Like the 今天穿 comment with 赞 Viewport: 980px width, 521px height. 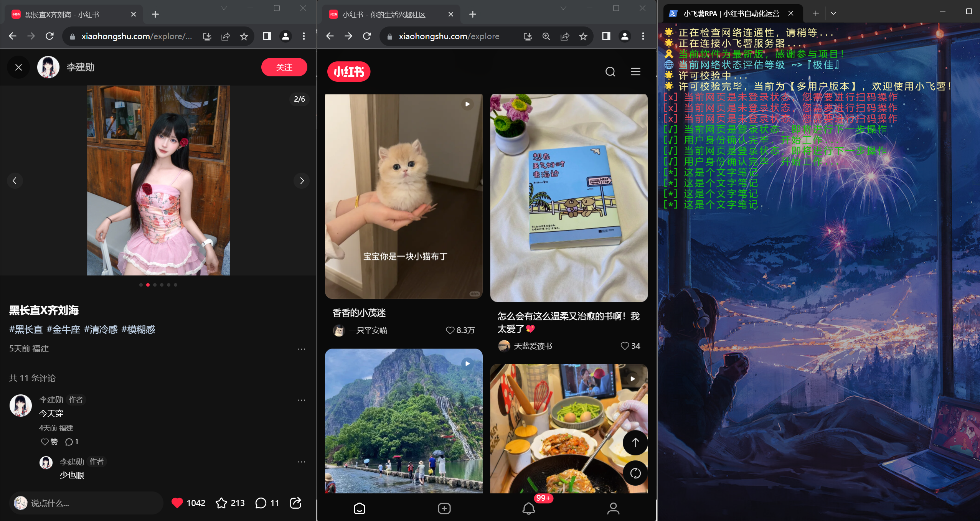[49, 442]
